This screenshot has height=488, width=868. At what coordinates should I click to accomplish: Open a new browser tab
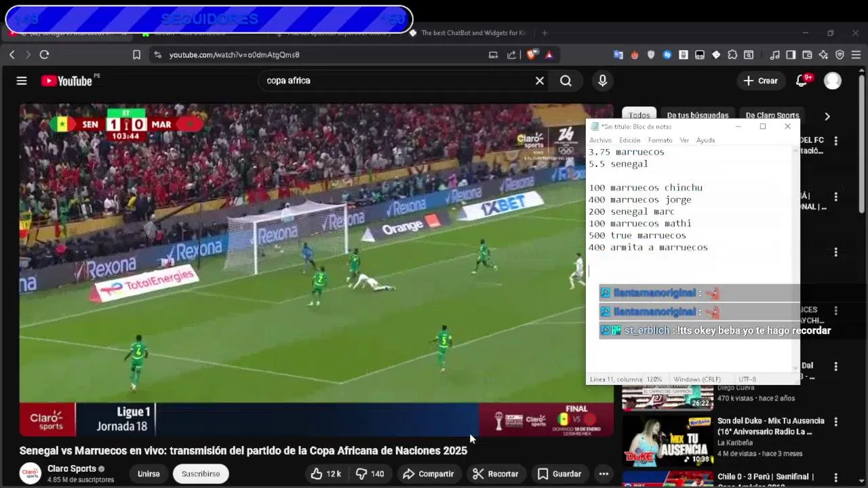click(x=544, y=33)
